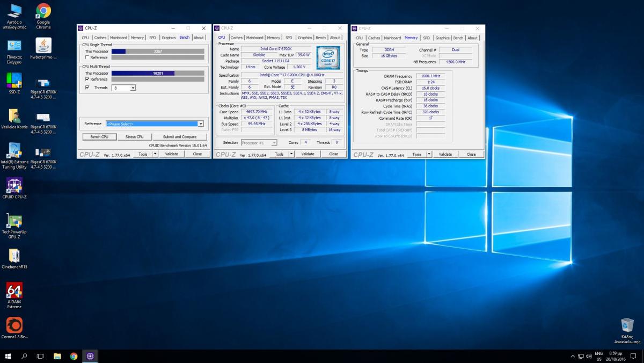Viewport: 644px width, 363px height.
Task: Open Task View on the taskbar
Action: pyautogui.click(x=40, y=356)
